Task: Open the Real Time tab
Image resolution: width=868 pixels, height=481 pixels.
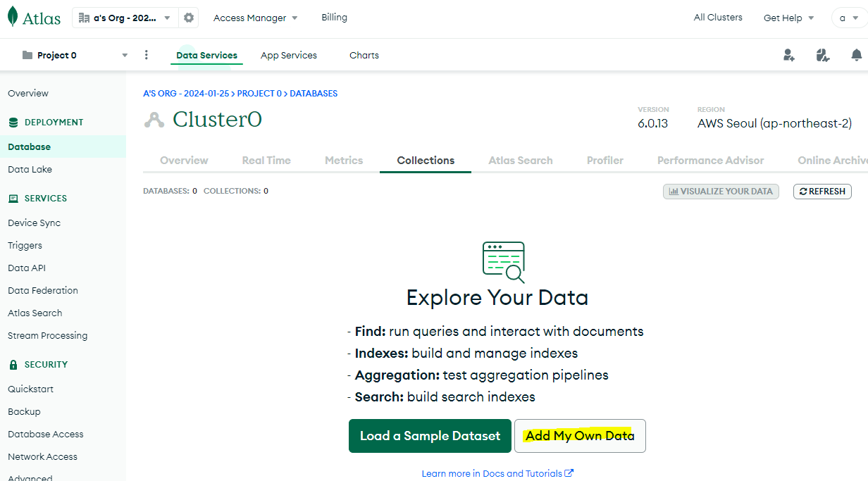Action: [266, 161]
